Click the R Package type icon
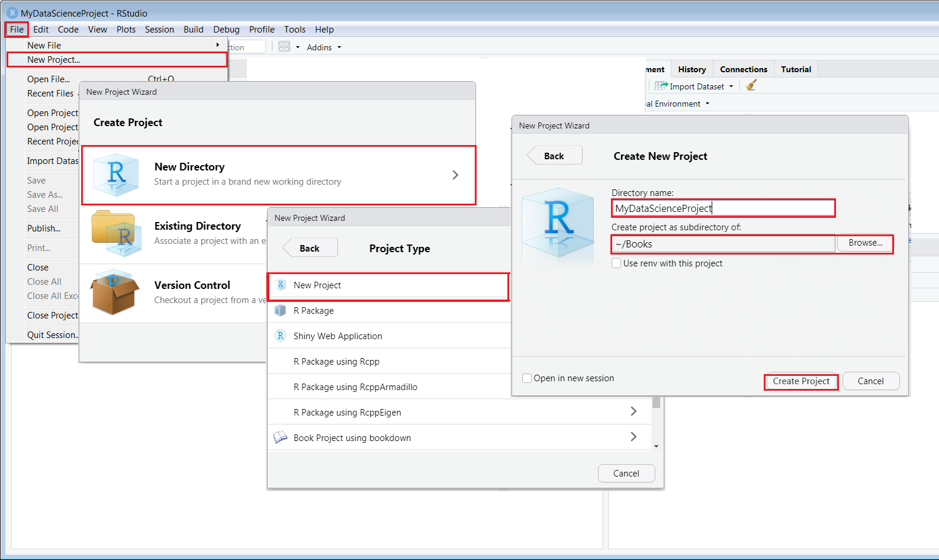This screenshot has height=560, width=939. [x=281, y=311]
